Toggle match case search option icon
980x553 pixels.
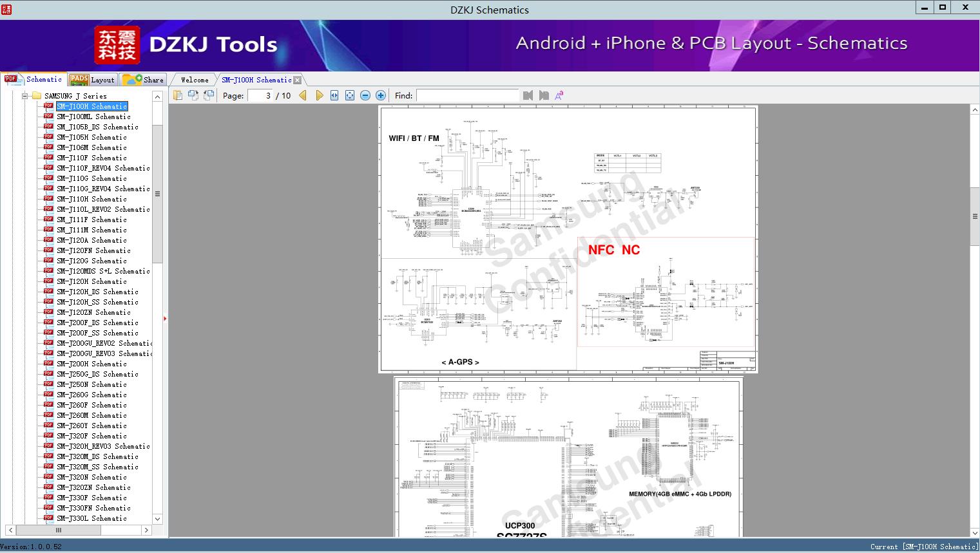pyautogui.click(x=559, y=95)
